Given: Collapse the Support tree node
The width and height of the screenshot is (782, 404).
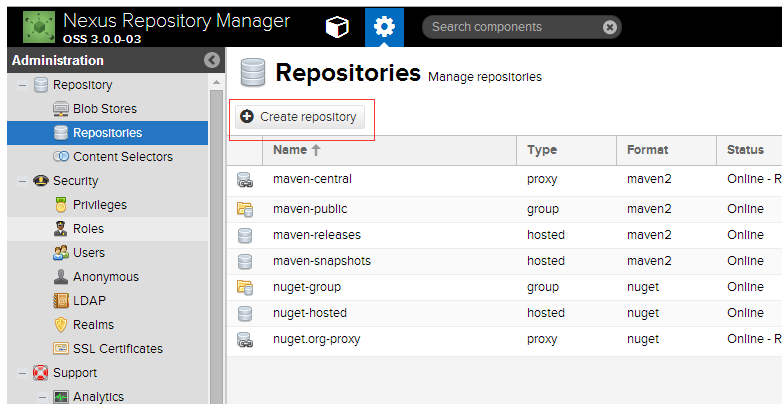Looking at the screenshot, I should pyautogui.click(x=22, y=373).
